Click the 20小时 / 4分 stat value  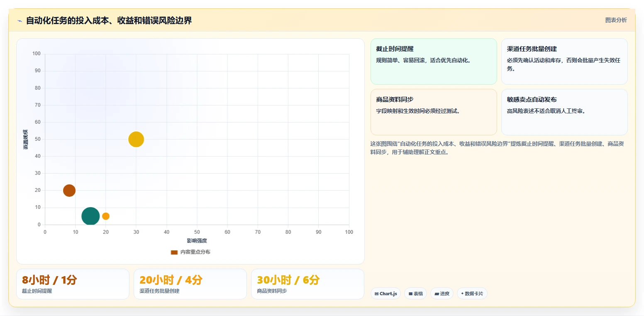pos(171,280)
